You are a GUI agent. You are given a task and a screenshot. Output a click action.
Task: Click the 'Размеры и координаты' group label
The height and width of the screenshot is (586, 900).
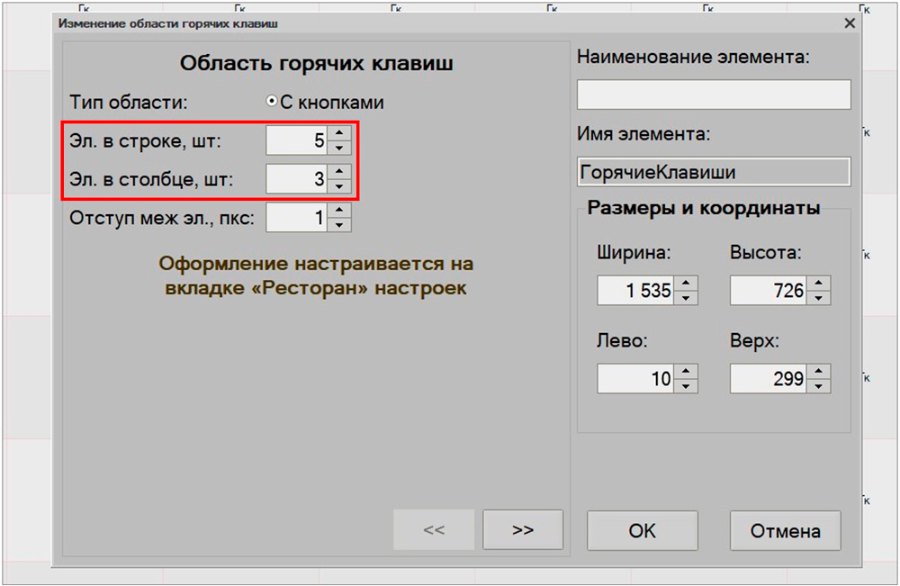pos(703,208)
